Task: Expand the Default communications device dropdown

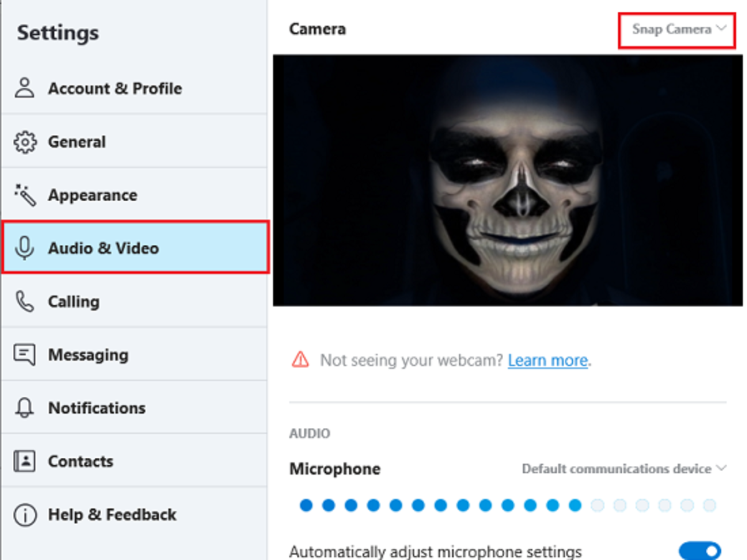Action: 624,469
